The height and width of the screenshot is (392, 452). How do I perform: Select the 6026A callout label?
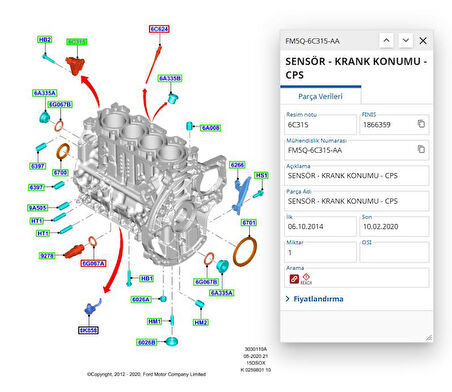point(141,300)
